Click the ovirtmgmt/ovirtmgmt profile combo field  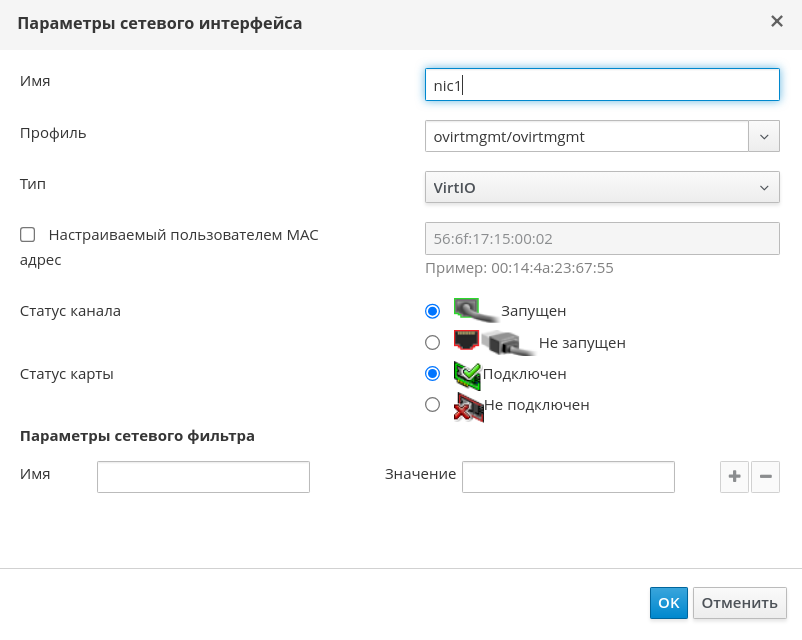587,136
